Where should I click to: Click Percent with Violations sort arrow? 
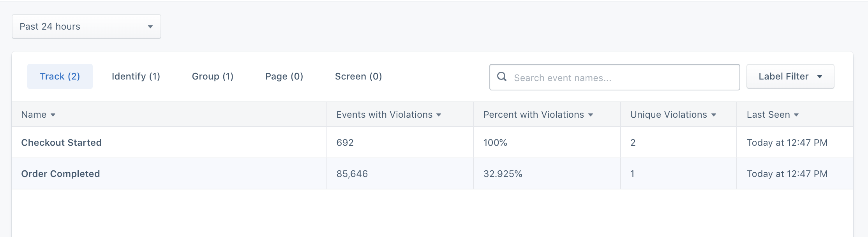click(x=591, y=115)
